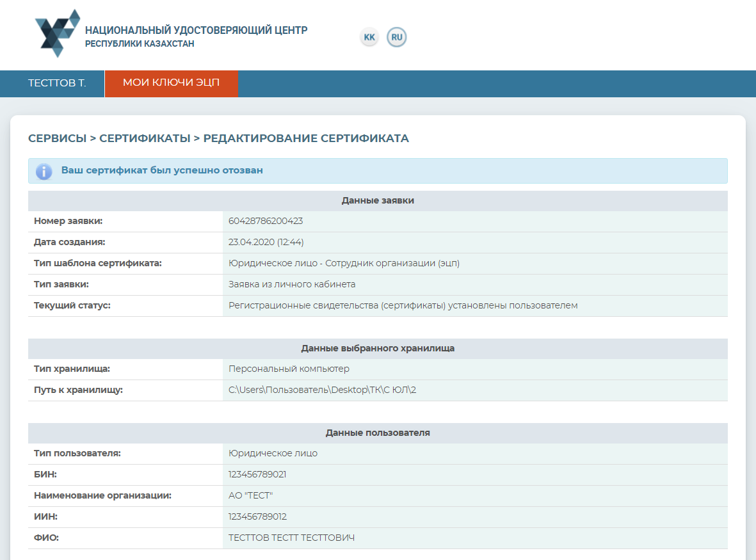Select the RU language button
The image size is (756, 560).
click(397, 37)
